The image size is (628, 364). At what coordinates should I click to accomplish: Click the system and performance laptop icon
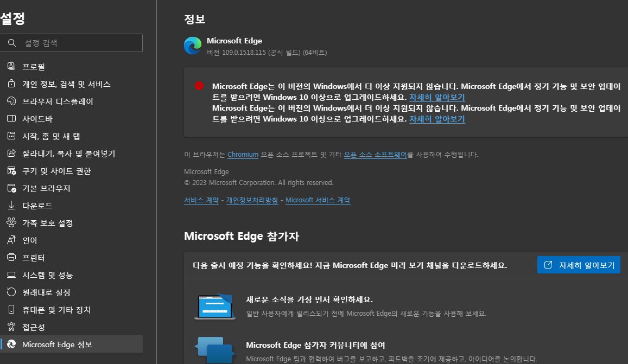coord(11,274)
